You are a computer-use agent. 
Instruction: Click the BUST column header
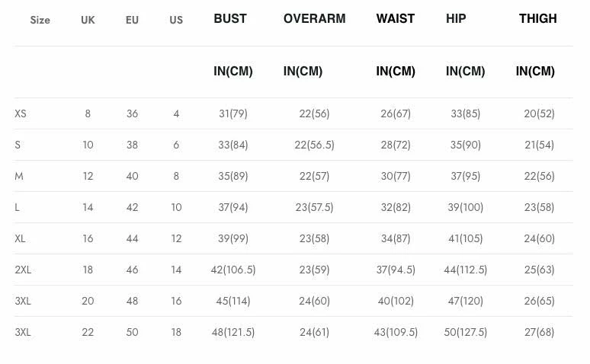click(230, 19)
